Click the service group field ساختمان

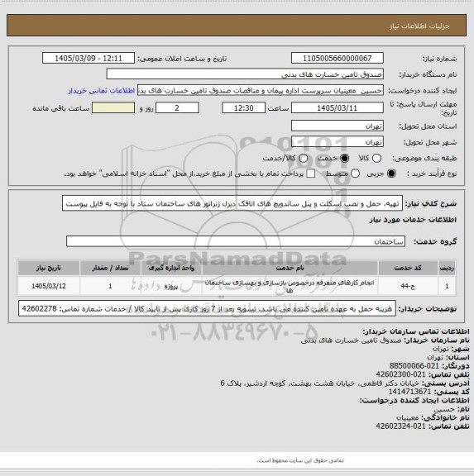[x=236, y=241]
